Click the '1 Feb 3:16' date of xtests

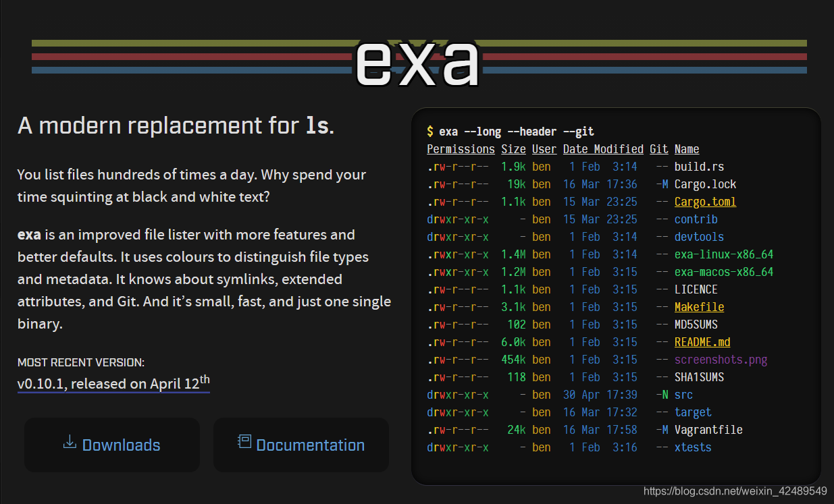(603, 447)
